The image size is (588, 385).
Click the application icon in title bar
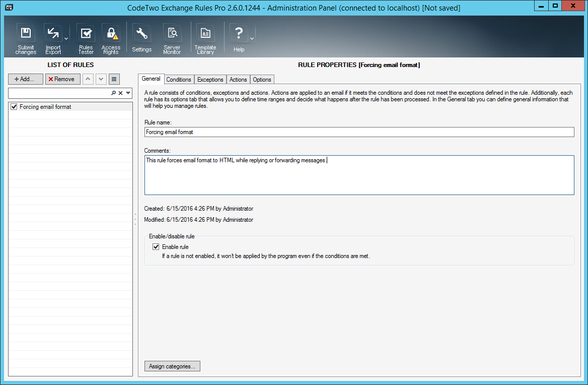pos(9,7)
